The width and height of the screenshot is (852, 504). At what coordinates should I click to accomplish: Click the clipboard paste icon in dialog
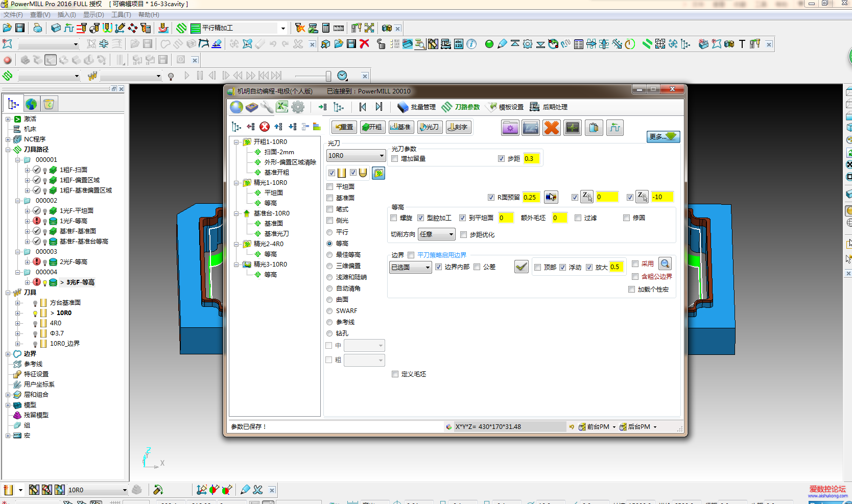[x=594, y=128]
